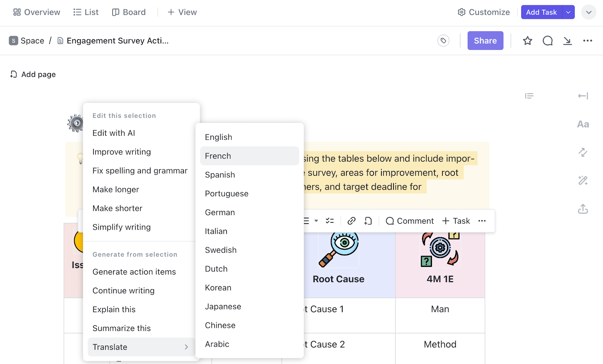
Task: Select the relationships arrows icon in sidebar
Action: [x=583, y=152]
